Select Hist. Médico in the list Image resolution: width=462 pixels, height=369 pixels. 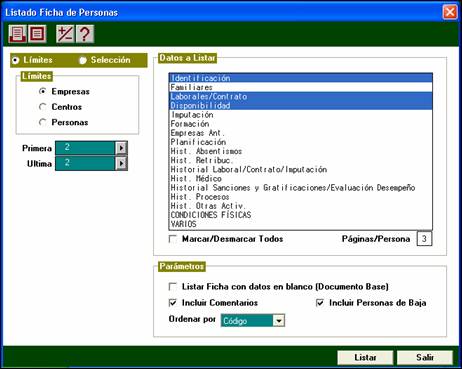point(301,178)
